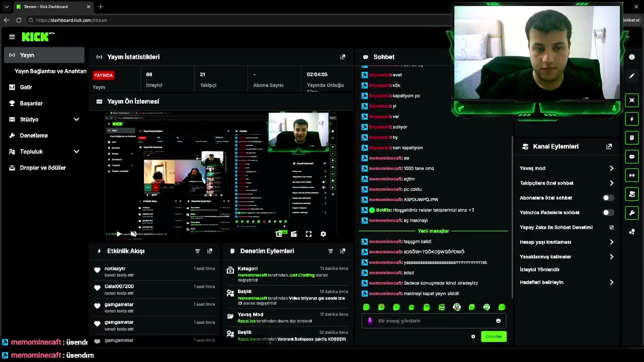Screen dimensions: 644x362
Task: Open the Denetim Eylemleri filter icon
Action: point(331,251)
